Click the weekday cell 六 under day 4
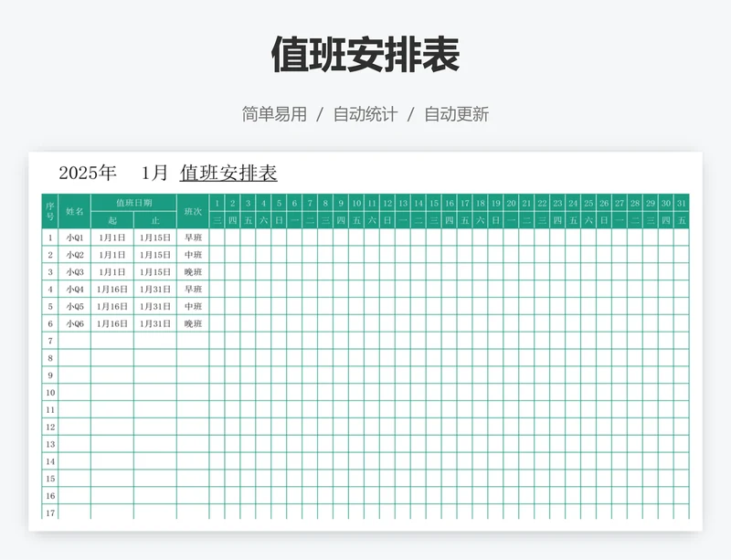Viewport: 731px width, 560px height. click(x=263, y=220)
